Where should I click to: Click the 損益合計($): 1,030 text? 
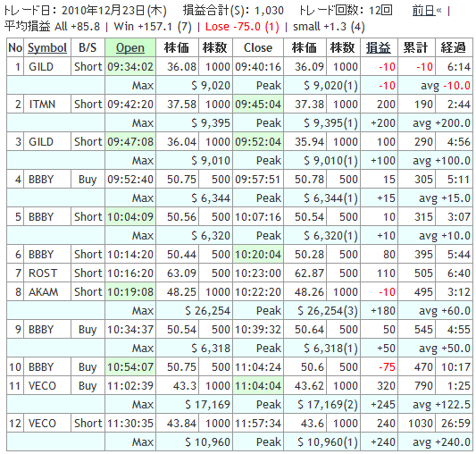coord(233,11)
